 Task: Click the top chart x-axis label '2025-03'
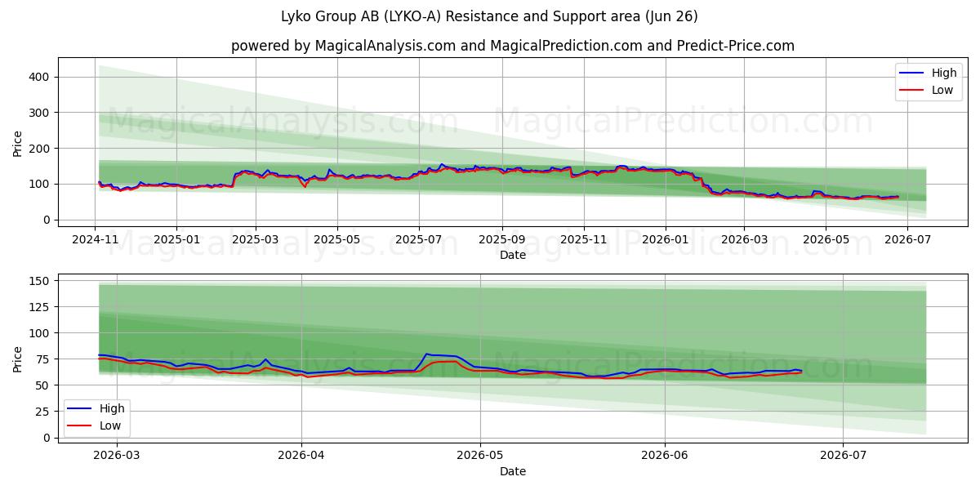[x=256, y=239]
